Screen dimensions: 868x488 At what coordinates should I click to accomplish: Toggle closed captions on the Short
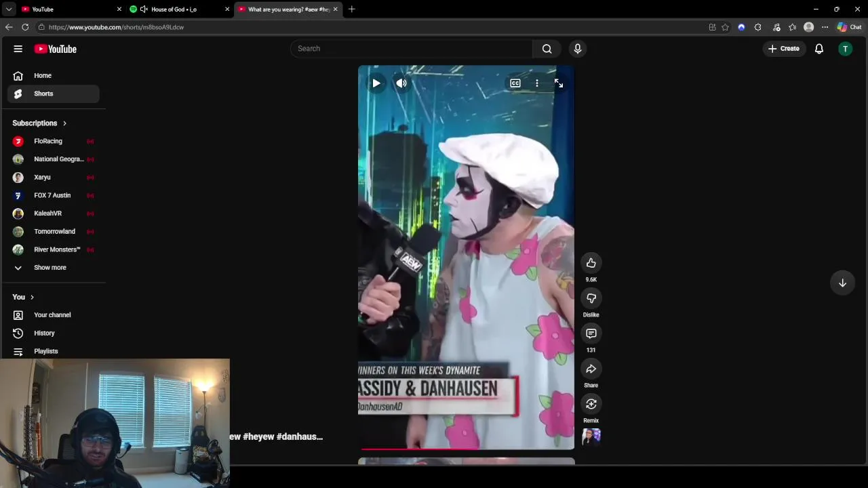515,83
